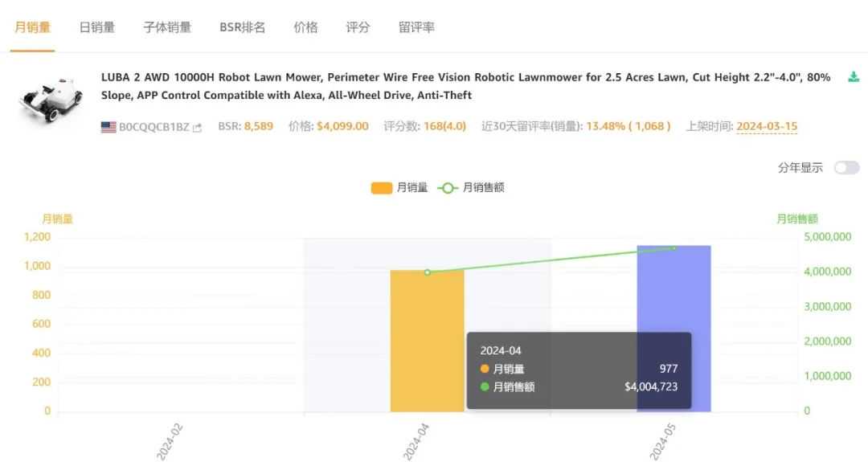
Task: Toggle the 月销售额 legend line marker
Action: tap(448, 188)
